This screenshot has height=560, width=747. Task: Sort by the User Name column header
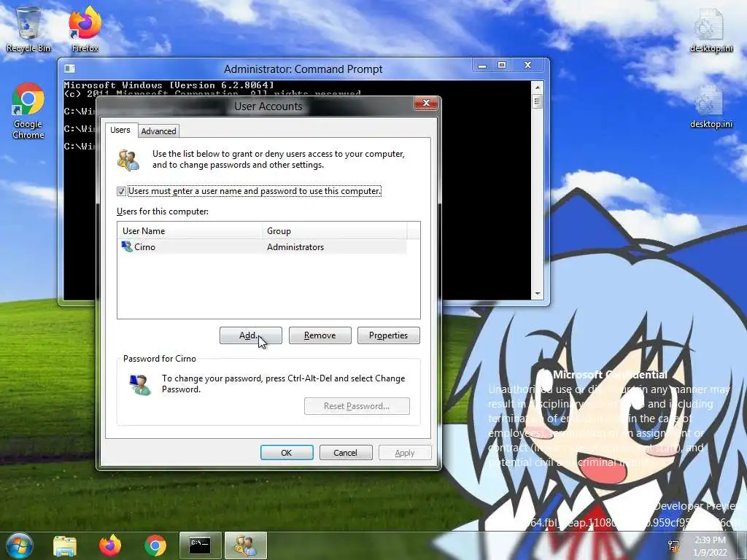pyautogui.click(x=190, y=231)
